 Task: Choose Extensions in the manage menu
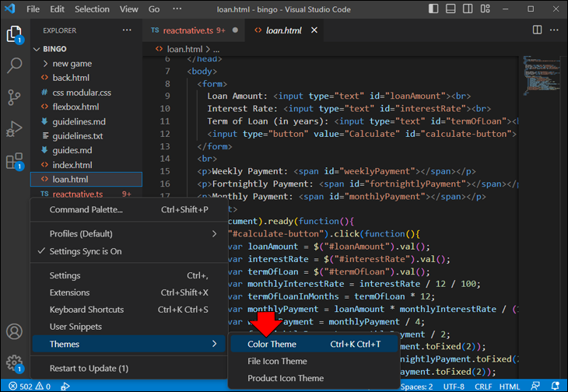[128, 292]
